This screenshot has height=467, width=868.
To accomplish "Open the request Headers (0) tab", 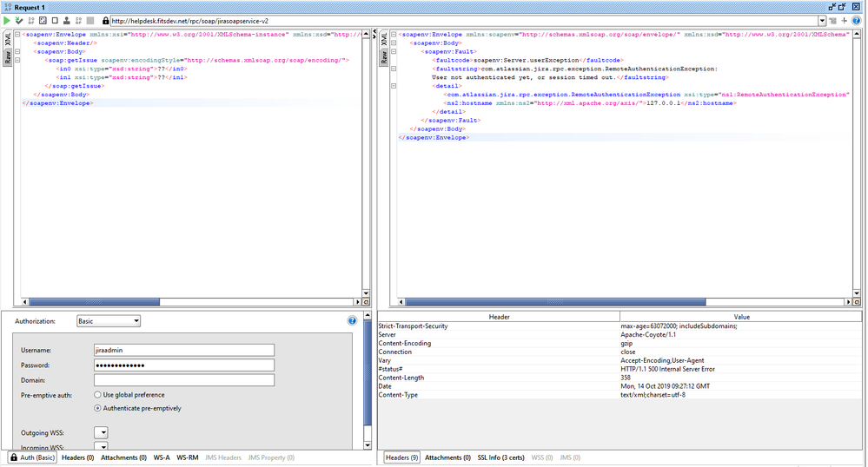I will [77, 457].
